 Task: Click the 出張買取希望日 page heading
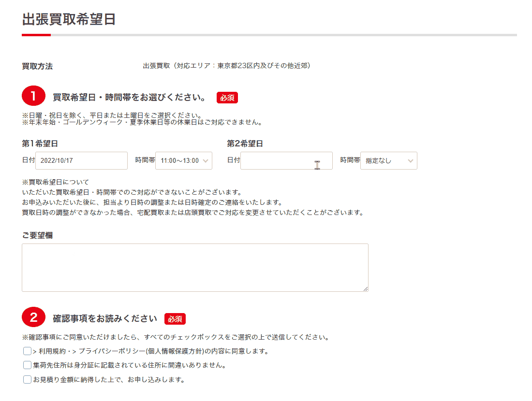69,19
